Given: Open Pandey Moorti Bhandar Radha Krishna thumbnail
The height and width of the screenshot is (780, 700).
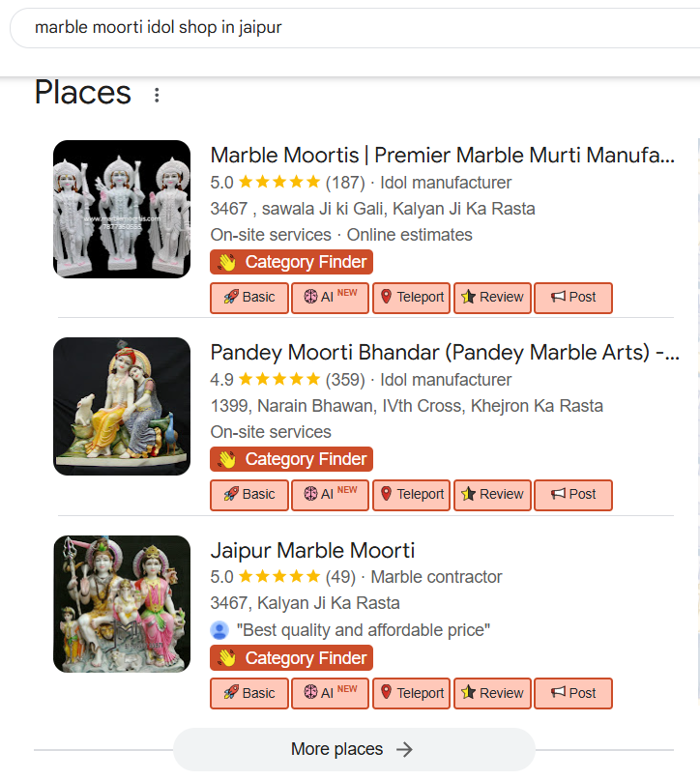Looking at the screenshot, I should (122, 406).
